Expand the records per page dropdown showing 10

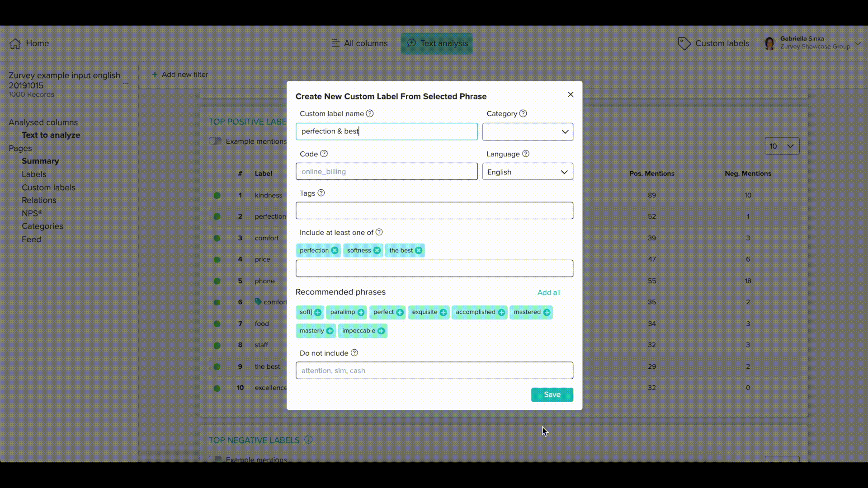click(x=782, y=145)
